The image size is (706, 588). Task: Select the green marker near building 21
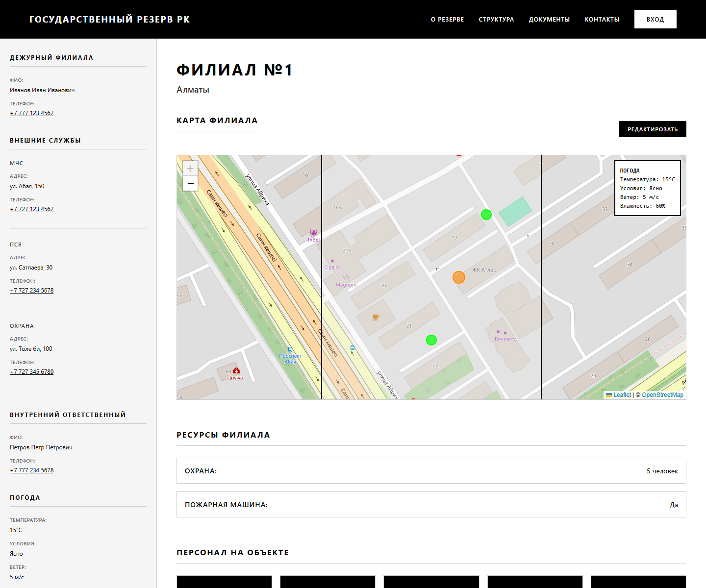coord(431,340)
